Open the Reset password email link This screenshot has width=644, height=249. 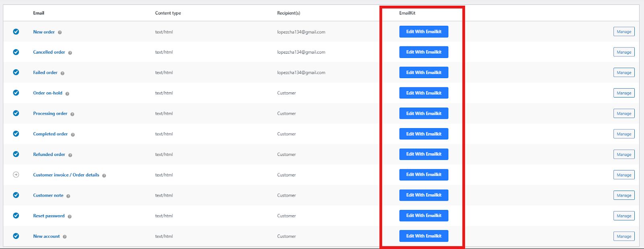click(x=49, y=216)
